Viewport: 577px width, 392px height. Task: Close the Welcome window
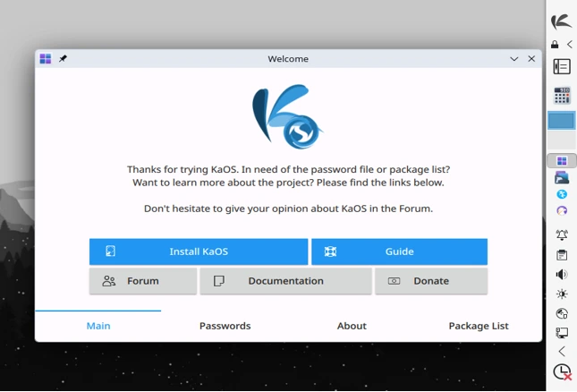[x=531, y=58]
